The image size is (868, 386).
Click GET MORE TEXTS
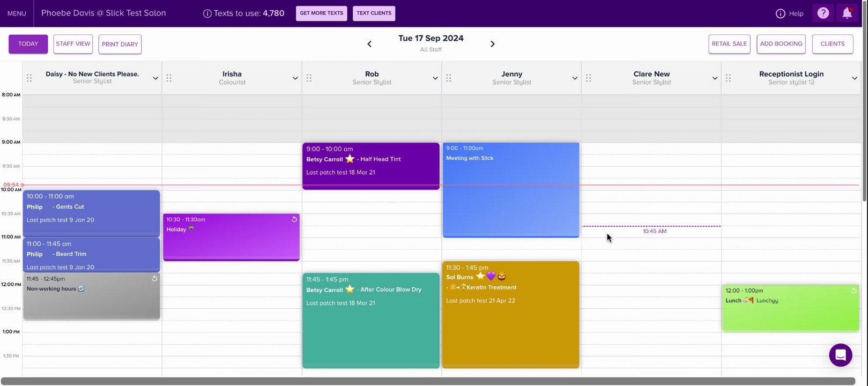(x=322, y=13)
